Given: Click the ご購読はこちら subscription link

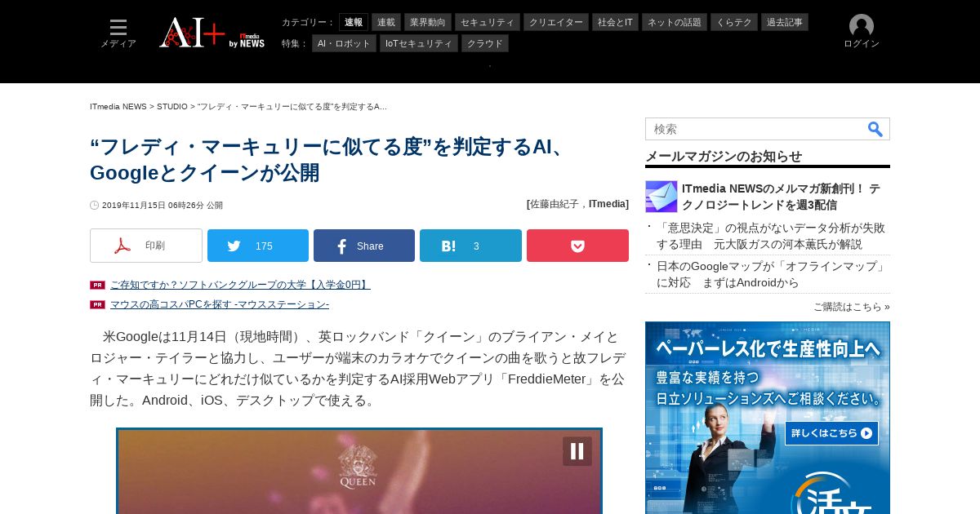Looking at the screenshot, I should (851, 307).
